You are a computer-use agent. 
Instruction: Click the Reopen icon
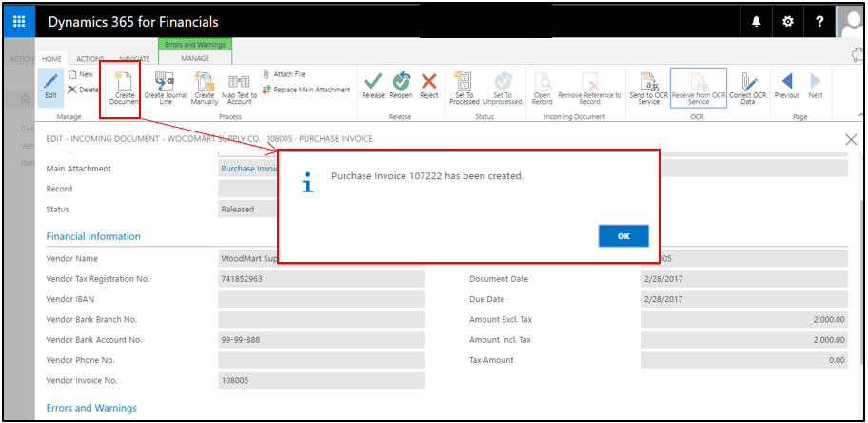pyautogui.click(x=401, y=87)
